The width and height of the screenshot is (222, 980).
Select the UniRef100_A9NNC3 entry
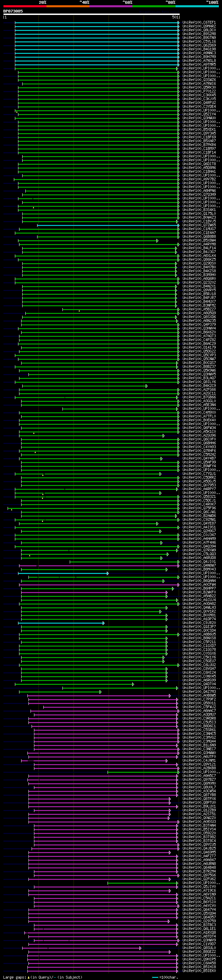(x=199, y=53)
